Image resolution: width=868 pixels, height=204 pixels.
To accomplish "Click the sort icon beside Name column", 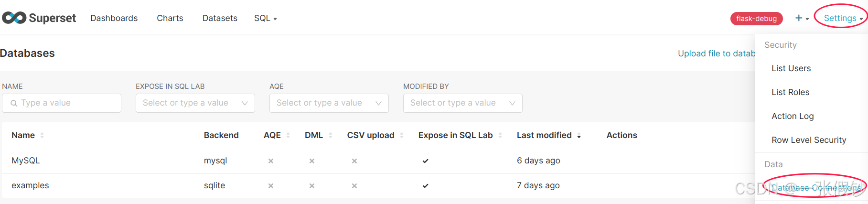I will coord(42,135).
